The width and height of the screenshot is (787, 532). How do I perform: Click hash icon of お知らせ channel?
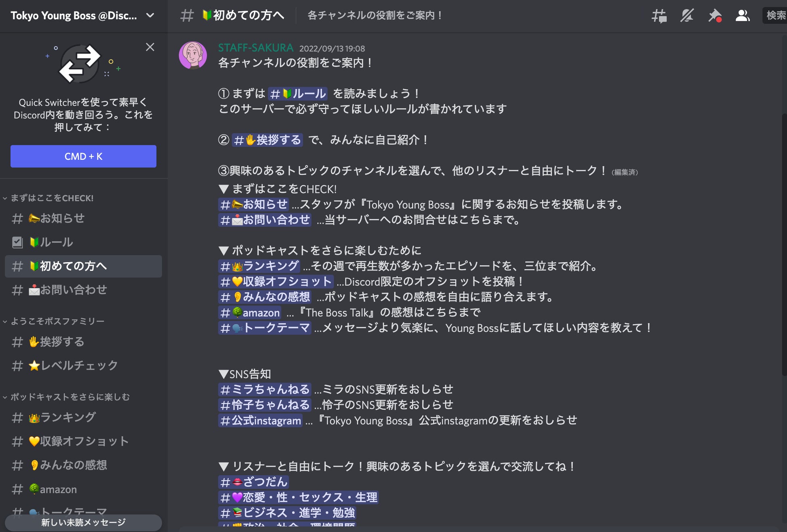point(17,219)
